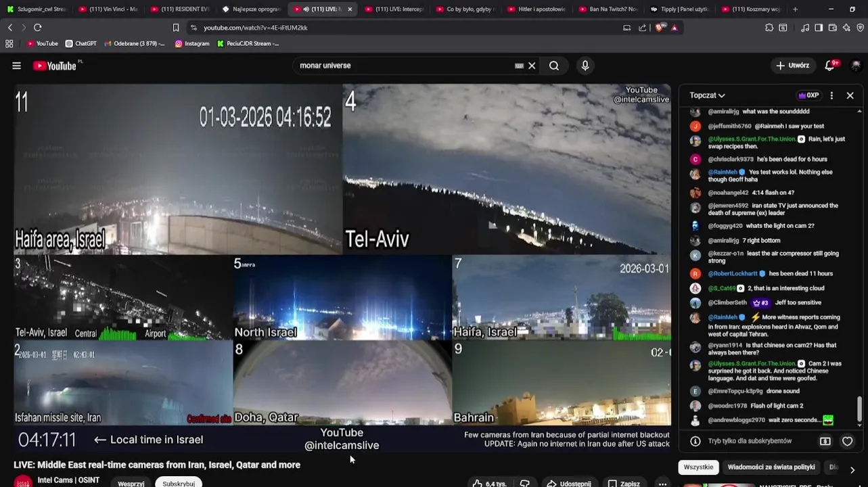The height and width of the screenshot is (487, 868).
Task: Open the Brave Wallet icon
Action: (x=832, y=28)
